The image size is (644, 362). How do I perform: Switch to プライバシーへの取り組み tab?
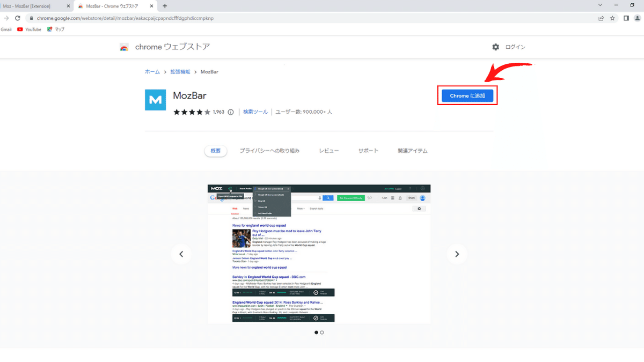(269, 151)
